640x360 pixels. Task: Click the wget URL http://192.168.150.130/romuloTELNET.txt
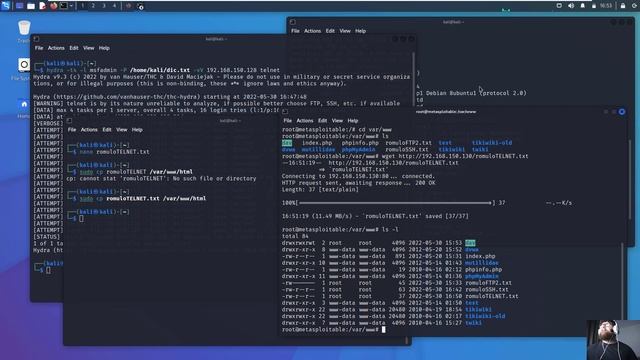(463, 156)
